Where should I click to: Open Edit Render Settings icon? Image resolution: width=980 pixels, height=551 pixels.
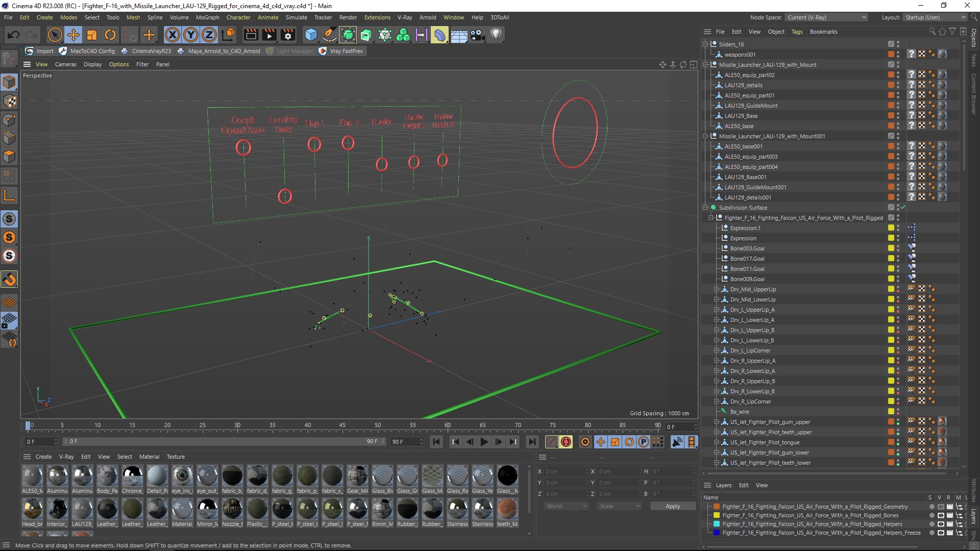[x=288, y=35]
